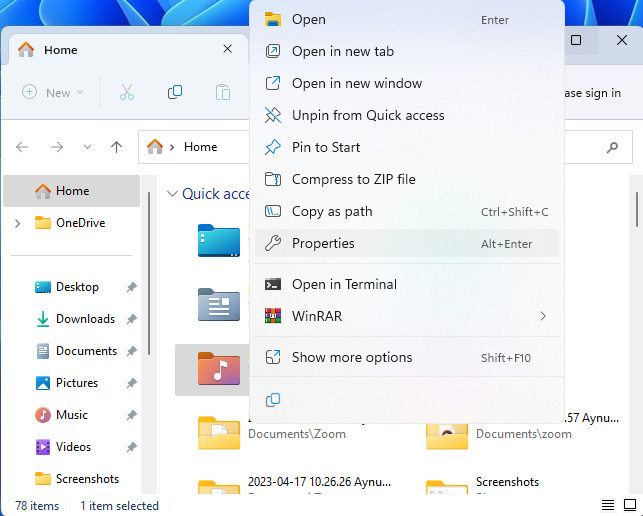The width and height of the screenshot is (643, 516).
Task: Choose Show more options
Action: (x=406, y=358)
